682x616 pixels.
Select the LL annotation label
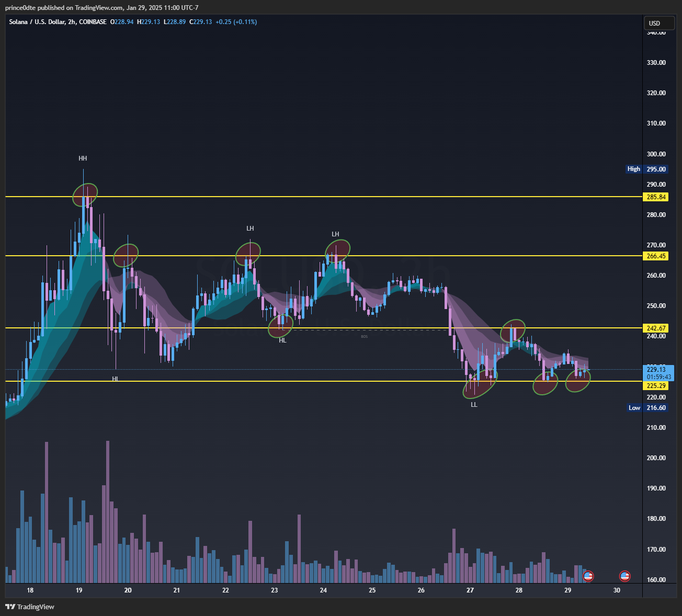[x=474, y=405]
